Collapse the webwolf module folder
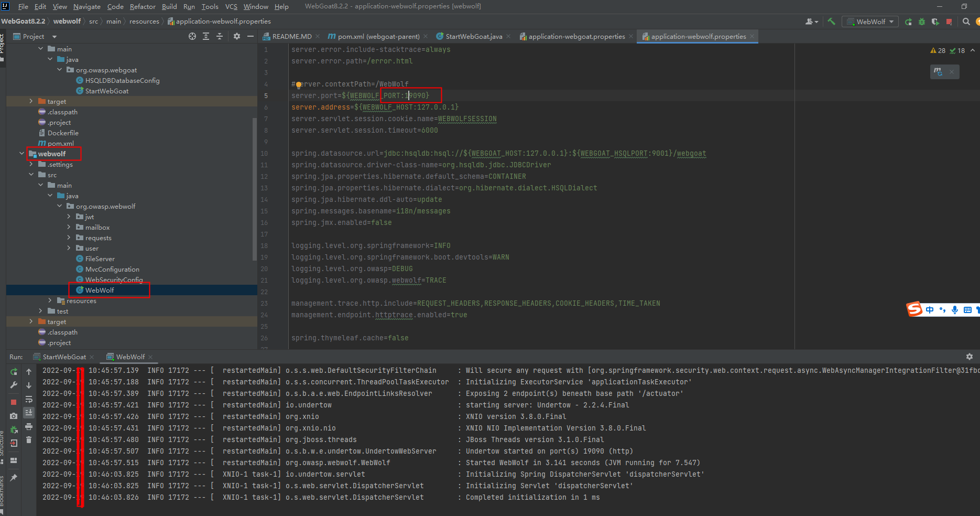This screenshot has width=980, height=516. point(21,154)
